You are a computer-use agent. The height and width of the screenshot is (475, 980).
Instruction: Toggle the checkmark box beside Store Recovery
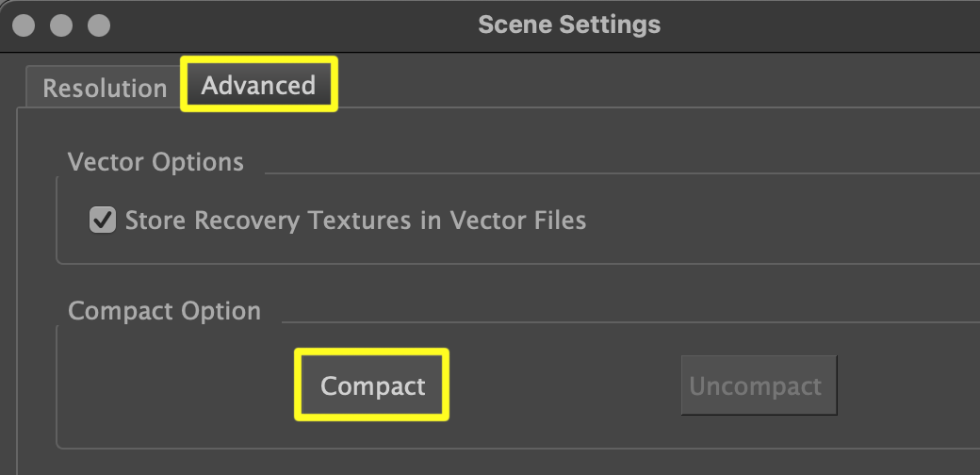(x=101, y=221)
